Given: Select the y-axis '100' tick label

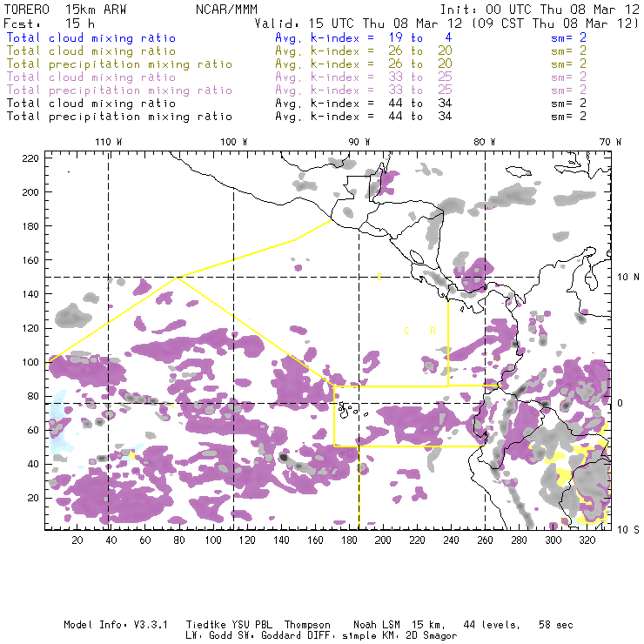Looking at the screenshot, I should pyautogui.click(x=30, y=362).
